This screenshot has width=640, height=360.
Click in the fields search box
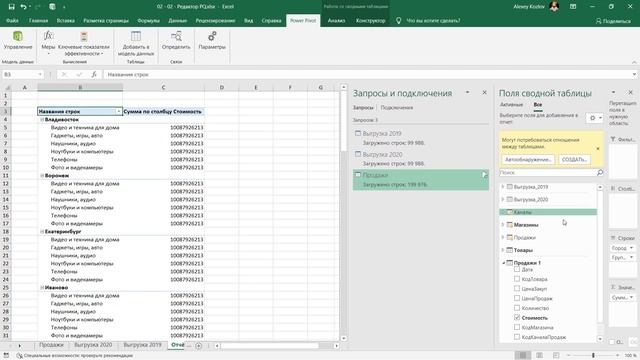pos(547,173)
